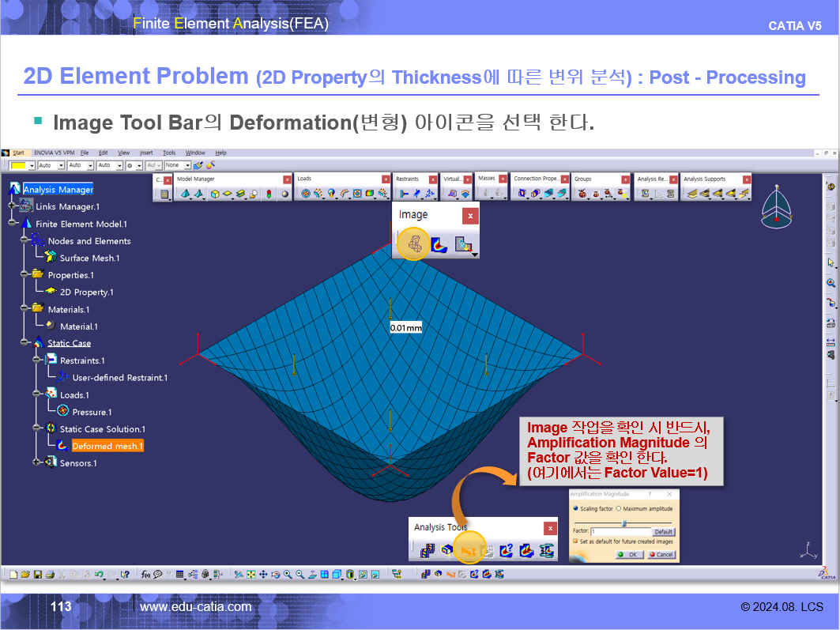This screenshot has width=840, height=630.
Task: Select the Maximum amplitude radio button
Action: click(x=618, y=508)
